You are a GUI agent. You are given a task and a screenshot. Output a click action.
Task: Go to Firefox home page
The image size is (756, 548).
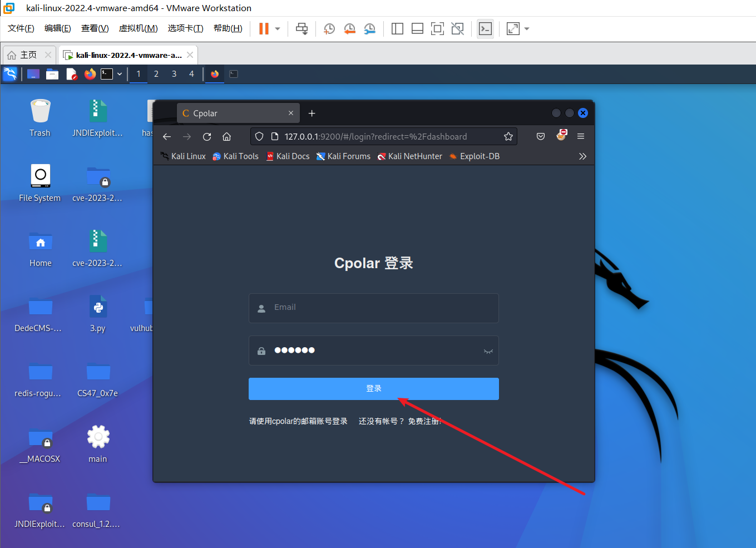227,137
